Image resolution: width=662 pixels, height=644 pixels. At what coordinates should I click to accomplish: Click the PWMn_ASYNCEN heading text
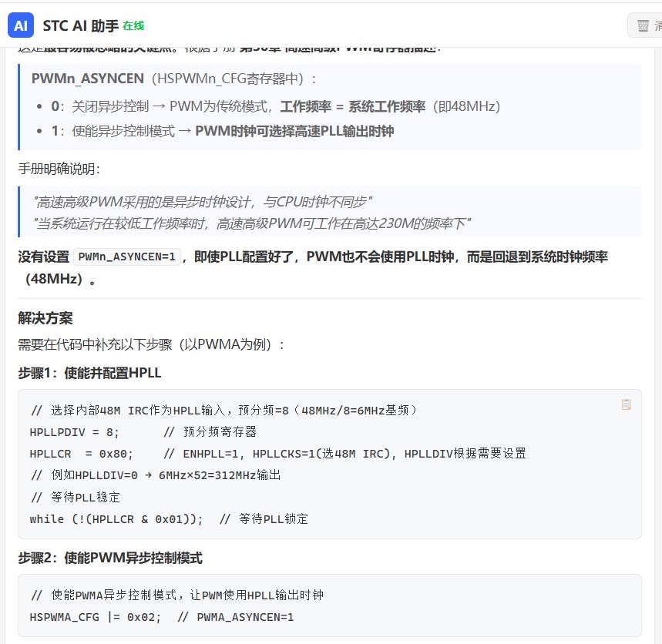point(88,79)
